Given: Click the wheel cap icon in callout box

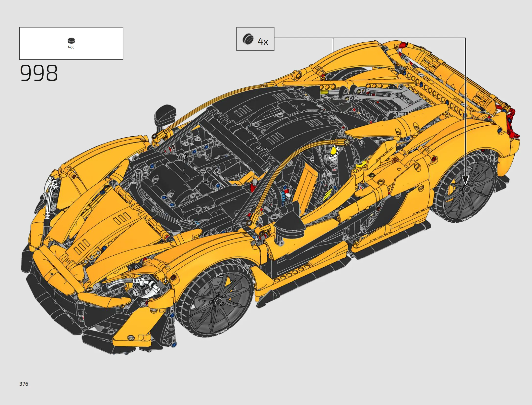Looking at the screenshot, I should click(248, 39).
